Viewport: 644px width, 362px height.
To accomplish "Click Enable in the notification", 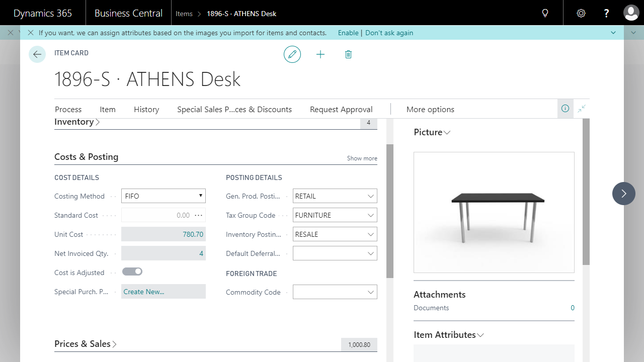I will point(348,33).
